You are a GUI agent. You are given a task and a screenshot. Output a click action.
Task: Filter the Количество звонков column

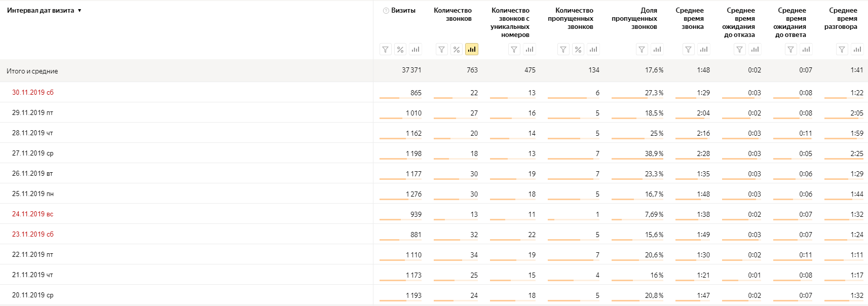click(x=442, y=49)
